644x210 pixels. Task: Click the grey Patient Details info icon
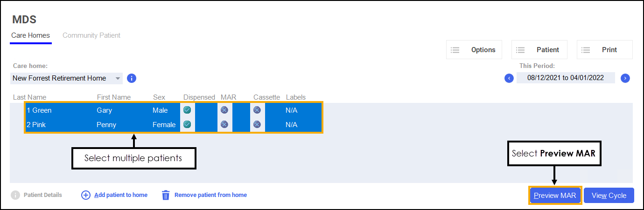click(15, 195)
